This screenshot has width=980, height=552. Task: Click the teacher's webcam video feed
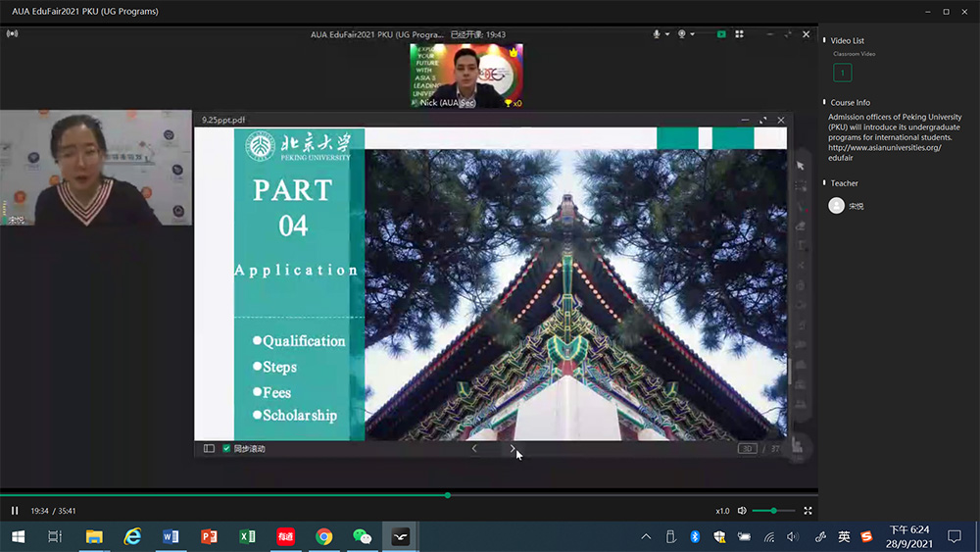[96, 168]
